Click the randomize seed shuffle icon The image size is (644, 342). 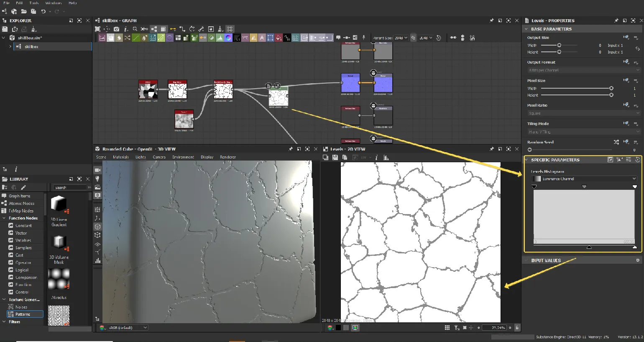(x=616, y=142)
